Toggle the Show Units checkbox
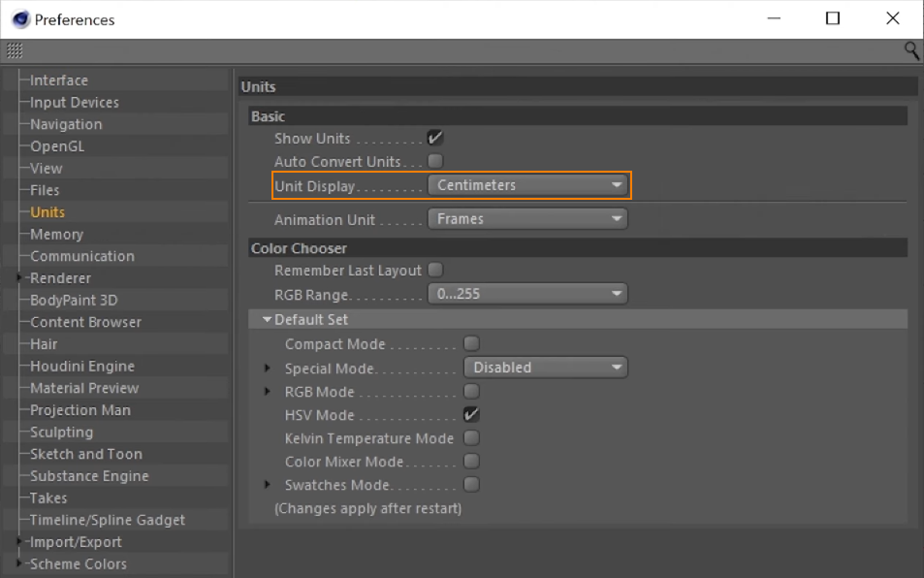This screenshot has width=924, height=578. coord(435,138)
